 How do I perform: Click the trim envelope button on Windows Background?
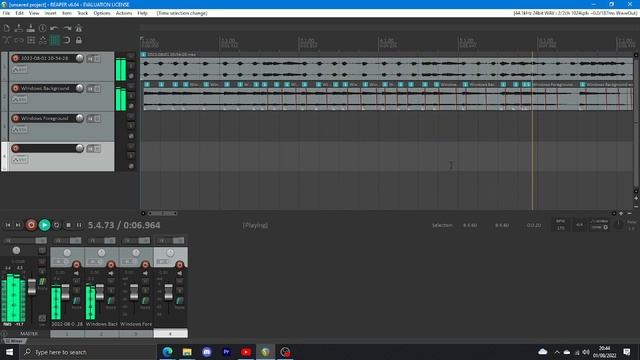point(20,100)
